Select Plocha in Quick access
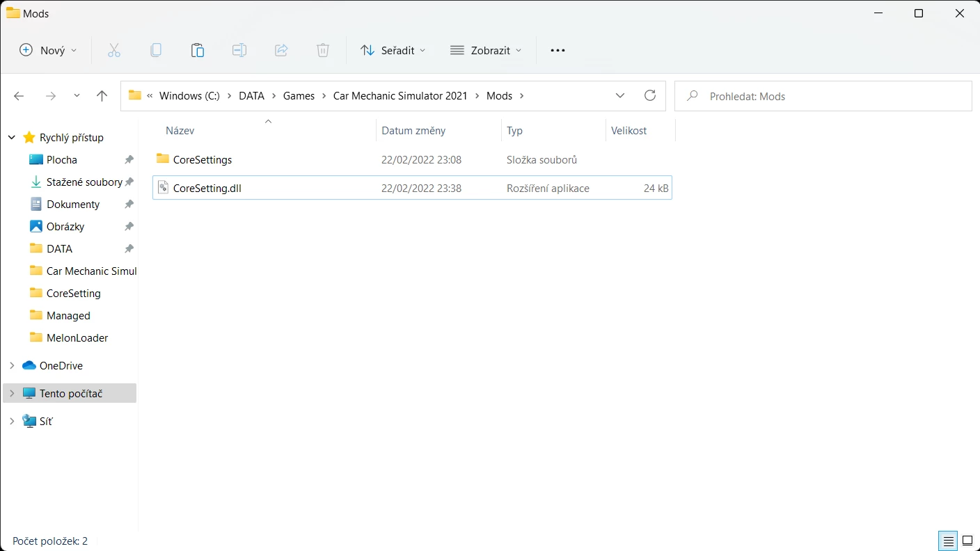 [x=62, y=160]
